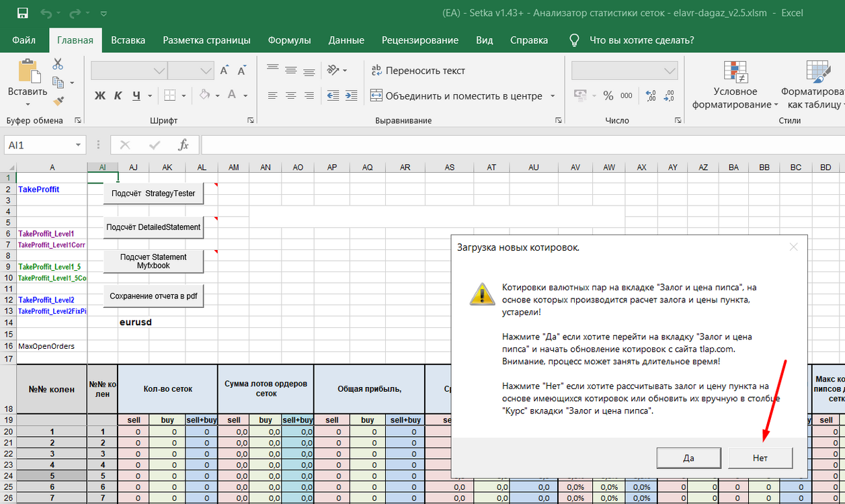
Task: Open the font color picker arrow
Action: tap(246, 96)
